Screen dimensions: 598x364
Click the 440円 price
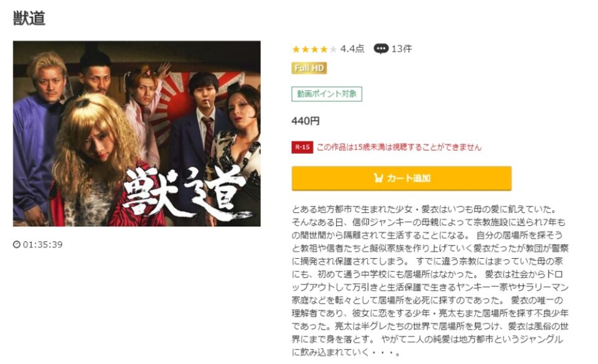[x=306, y=121]
